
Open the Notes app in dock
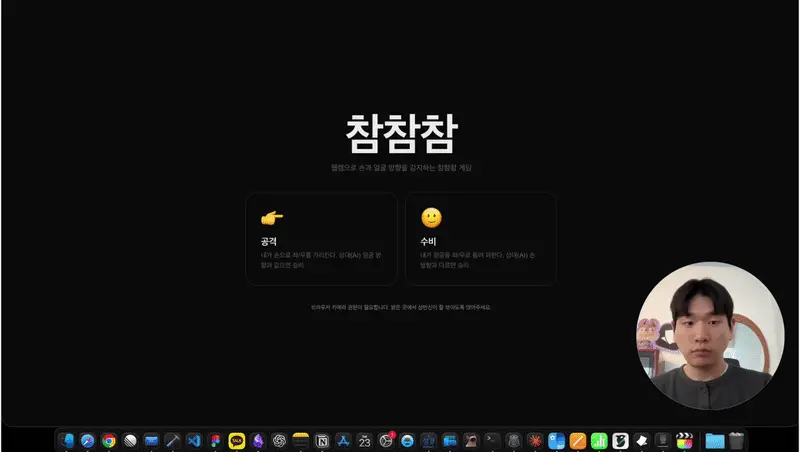pyautogui.click(x=301, y=441)
